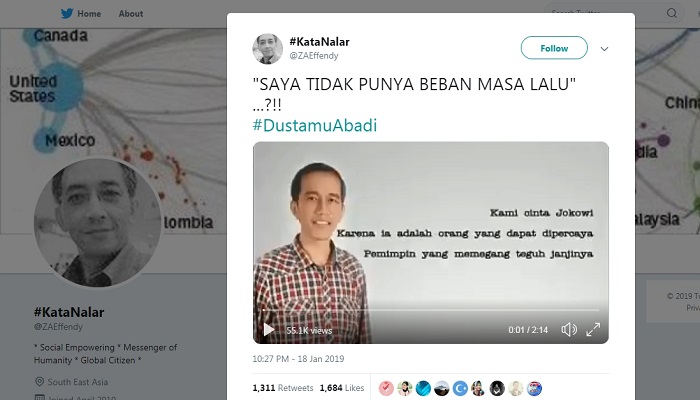The height and width of the screenshot is (400, 700).
Task: Open the About menu item
Action: pos(131,14)
